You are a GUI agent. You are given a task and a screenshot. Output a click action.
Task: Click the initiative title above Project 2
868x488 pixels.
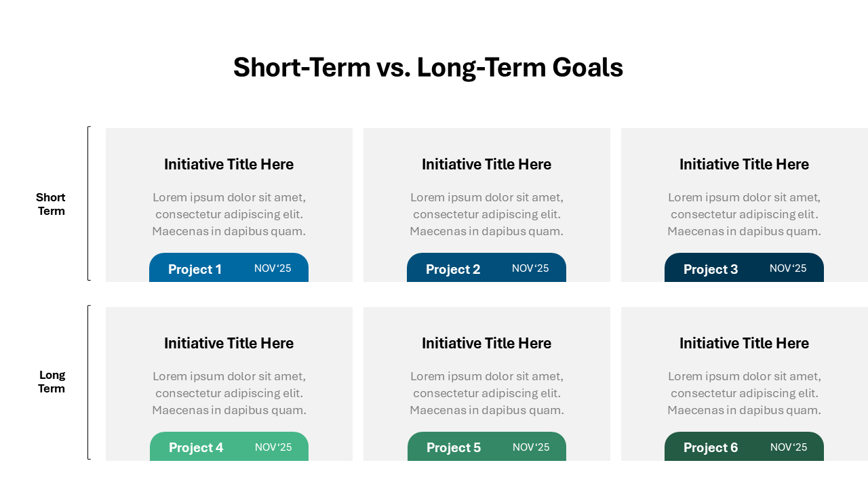coord(486,165)
